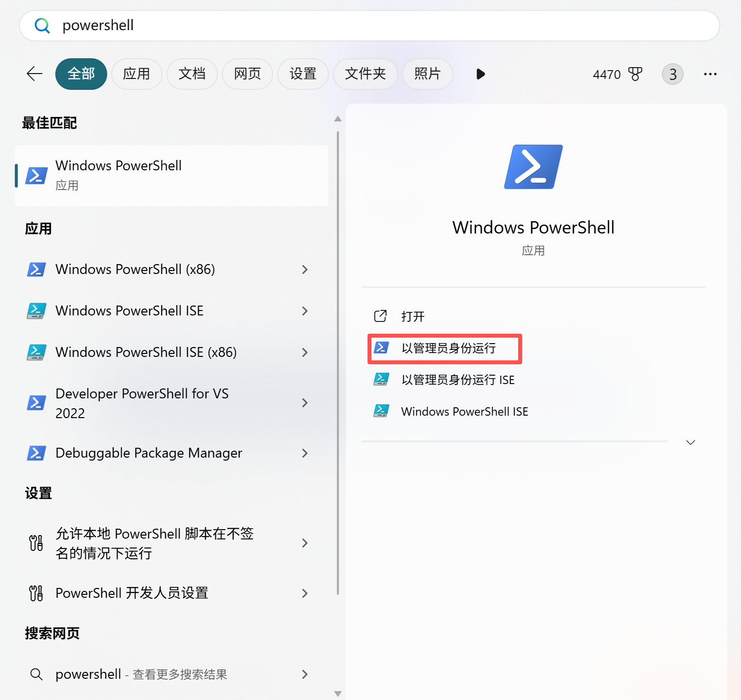Click the 4470 rewards points

607,75
